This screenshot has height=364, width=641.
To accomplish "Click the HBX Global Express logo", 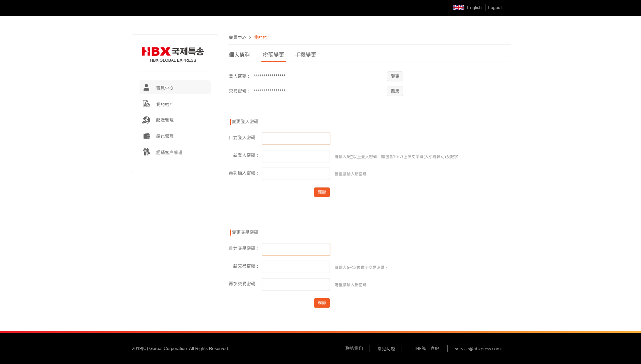I will (x=173, y=54).
